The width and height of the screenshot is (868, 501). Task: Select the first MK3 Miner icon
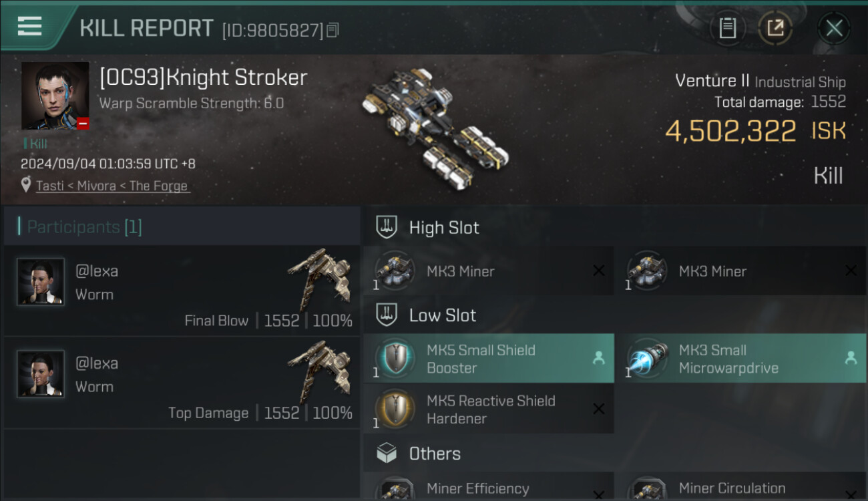[x=395, y=271]
